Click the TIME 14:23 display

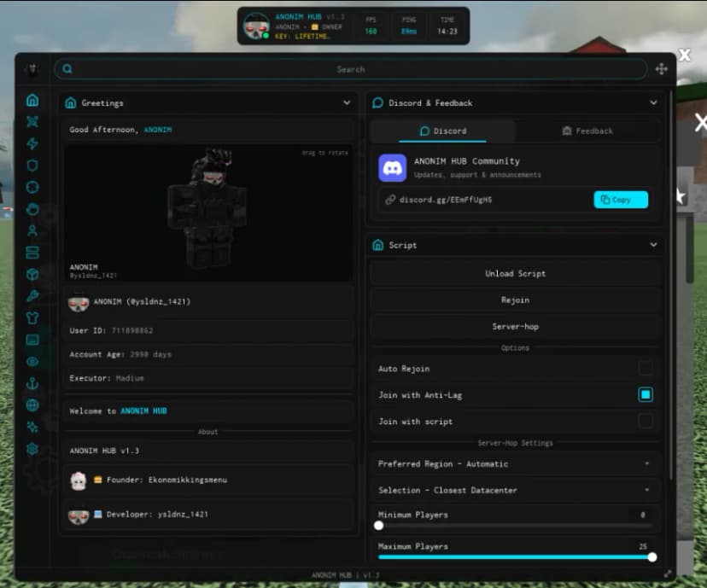[447, 26]
